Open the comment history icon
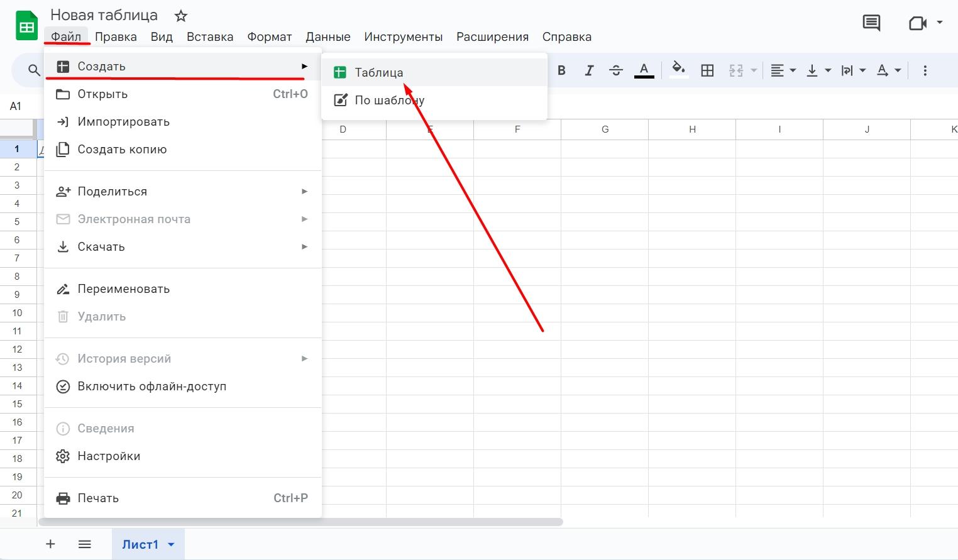Viewport: 958px width, 560px height. point(871,24)
